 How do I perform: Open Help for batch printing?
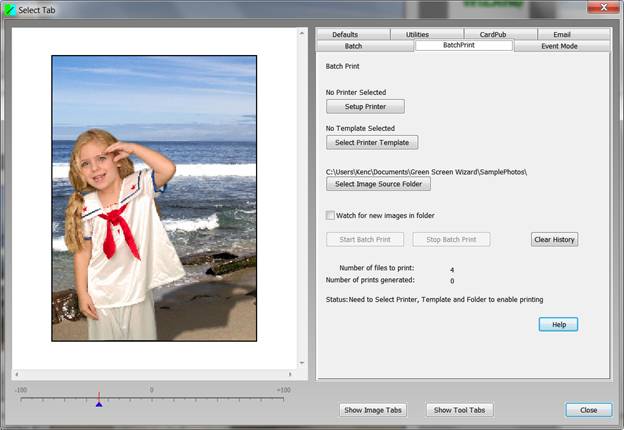558,324
